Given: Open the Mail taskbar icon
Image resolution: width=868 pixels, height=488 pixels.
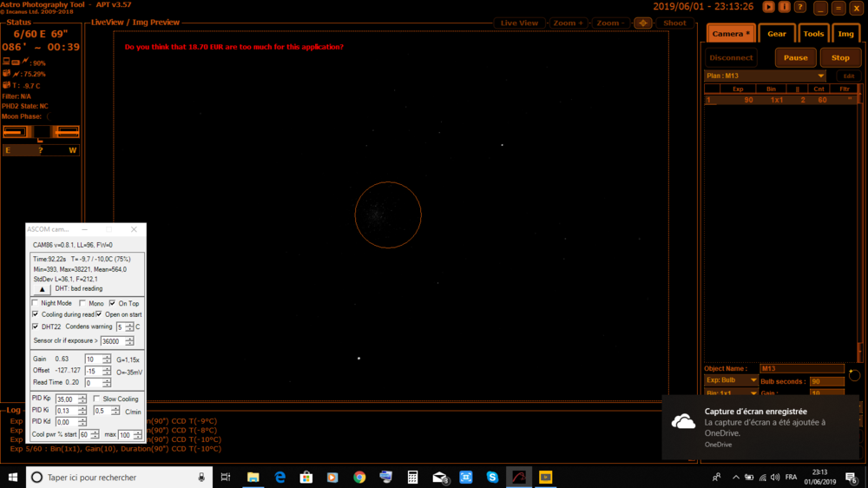Looking at the screenshot, I should [439, 477].
